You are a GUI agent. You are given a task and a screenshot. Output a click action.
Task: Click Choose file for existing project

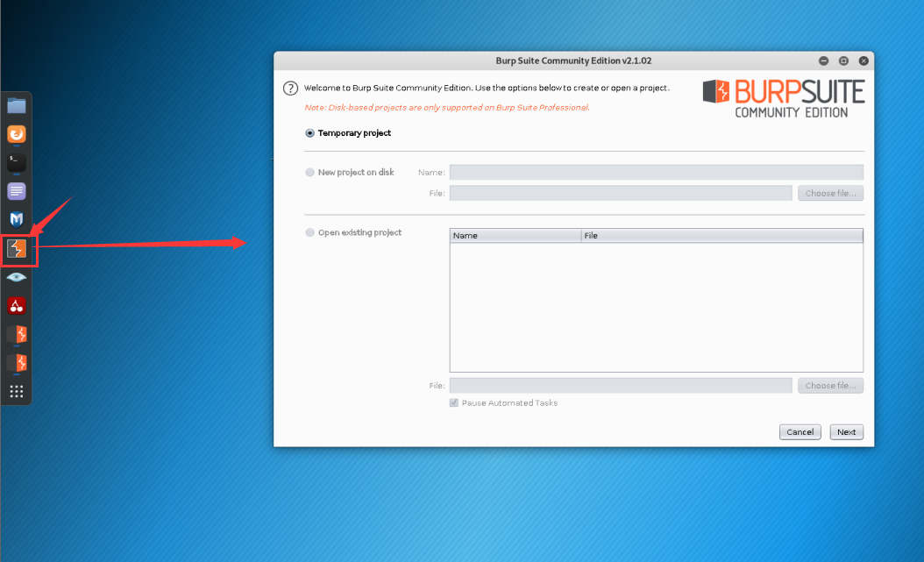pos(831,385)
